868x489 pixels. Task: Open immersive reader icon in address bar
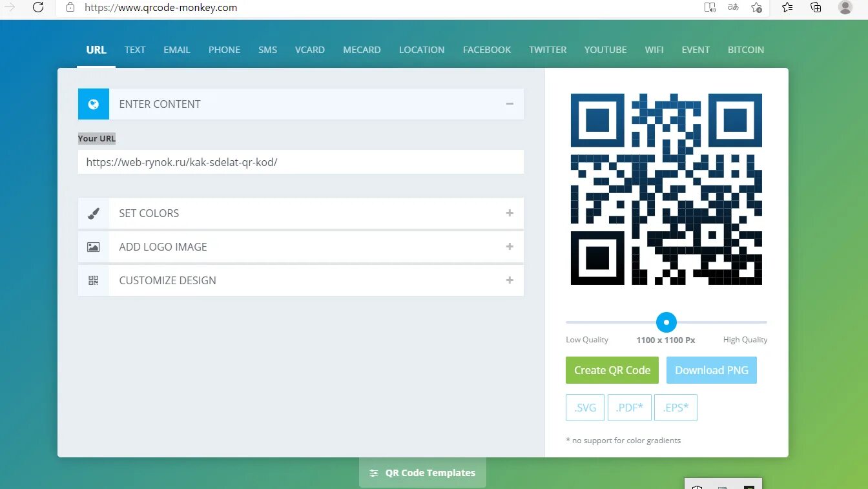(710, 7)
